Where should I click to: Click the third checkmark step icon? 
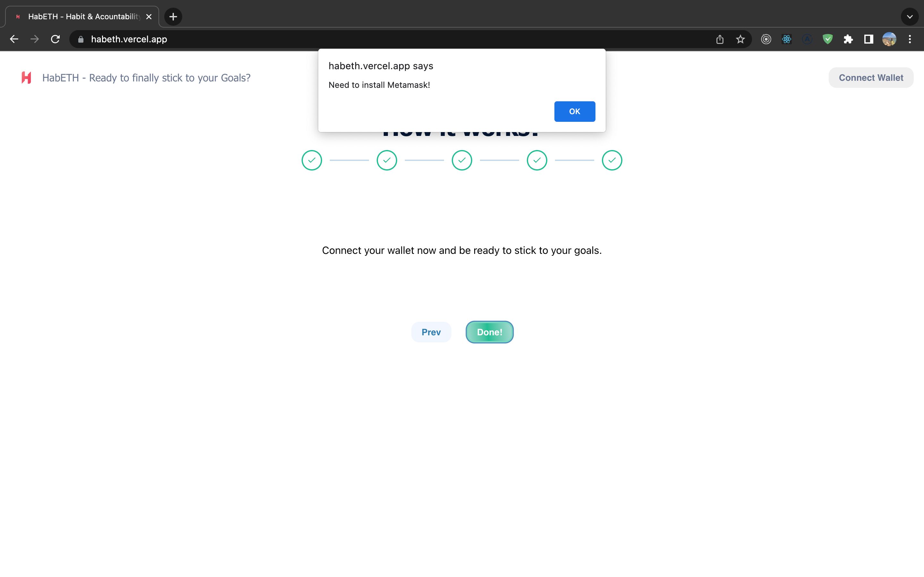click(x=462, y=160)
